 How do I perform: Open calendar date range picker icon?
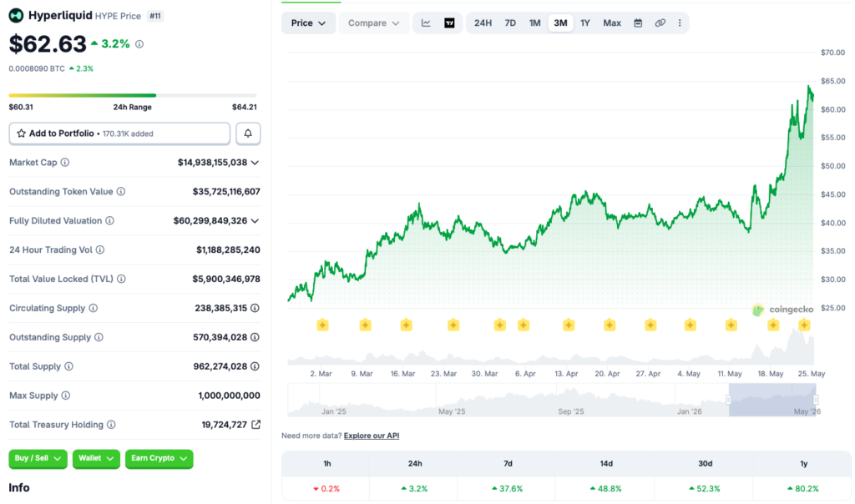click(x=638, y=23)
